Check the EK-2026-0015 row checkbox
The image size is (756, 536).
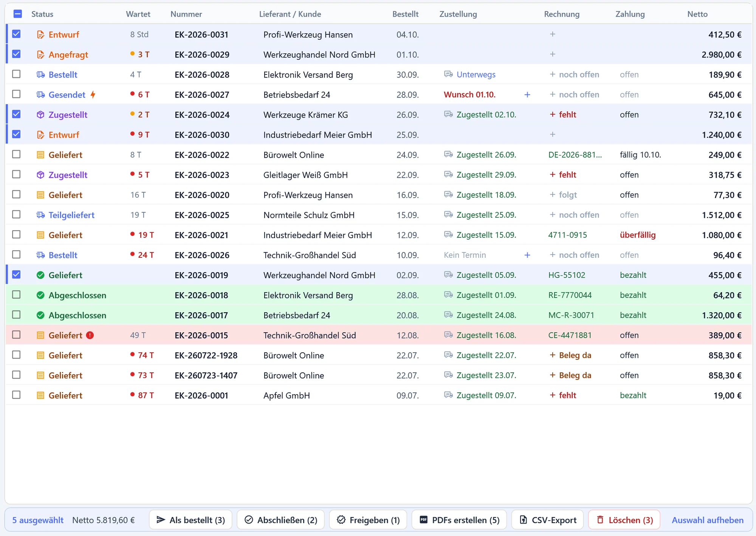(16, 335)
